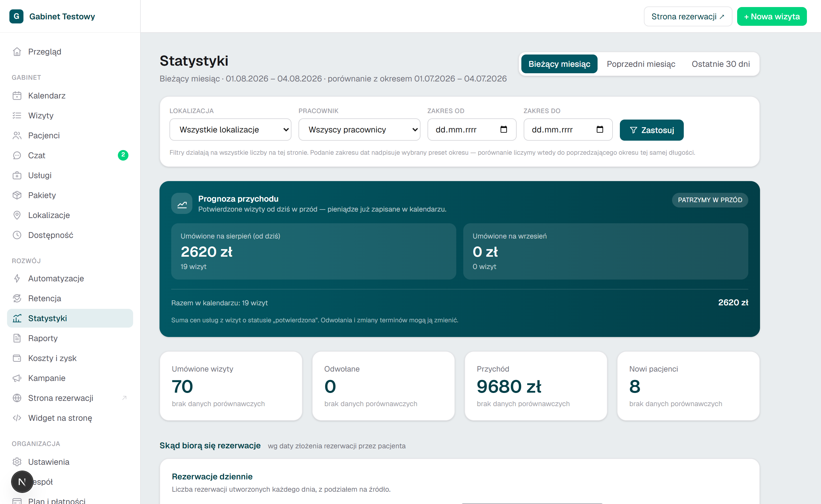Click the Pacjenci people icon
This screenshot has height=504, width=821.
click(17, 136)
